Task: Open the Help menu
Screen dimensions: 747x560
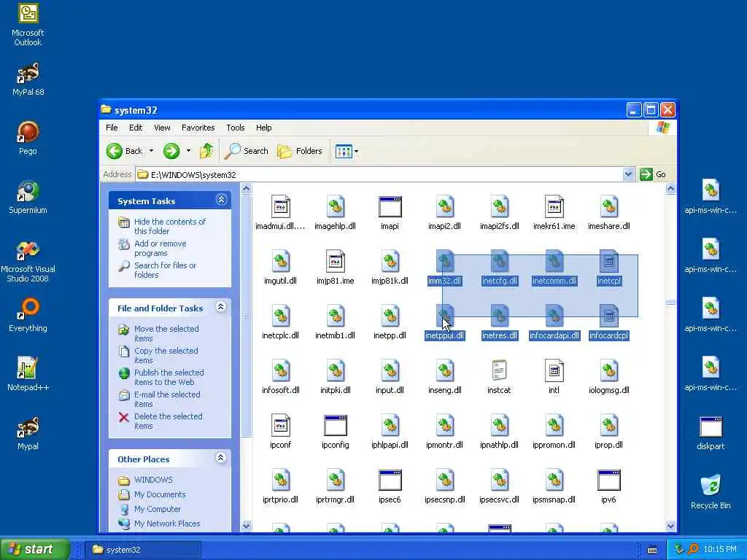Action: pyautogui.click(x=263, y=128)
